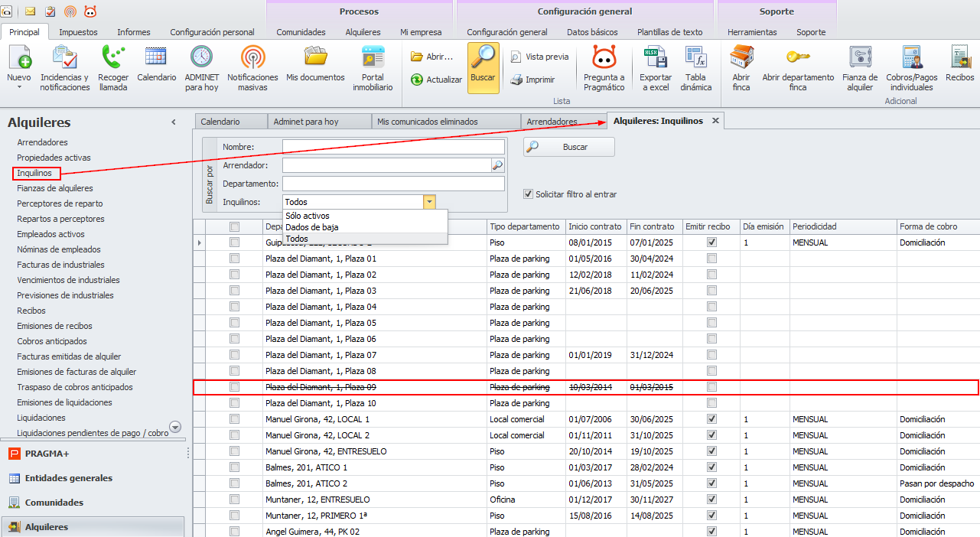Toggle Solicitar filtro al entrar checkbox

(x=528, y=194)
